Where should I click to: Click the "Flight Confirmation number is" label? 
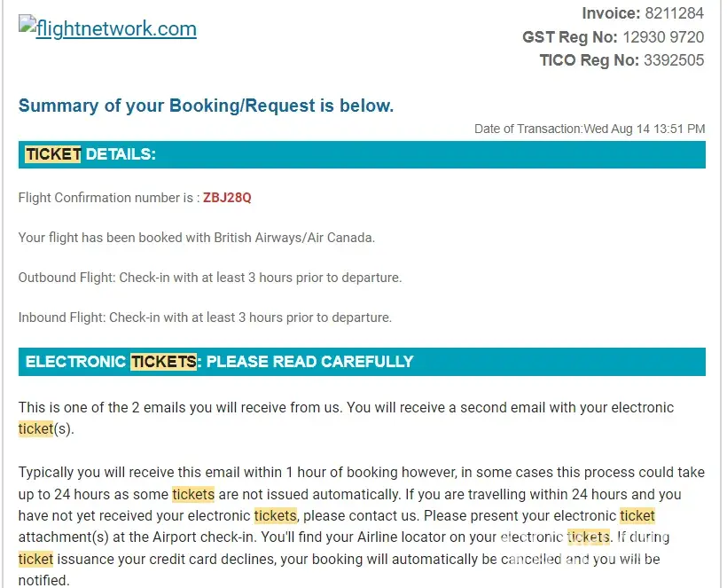[108, 198]
